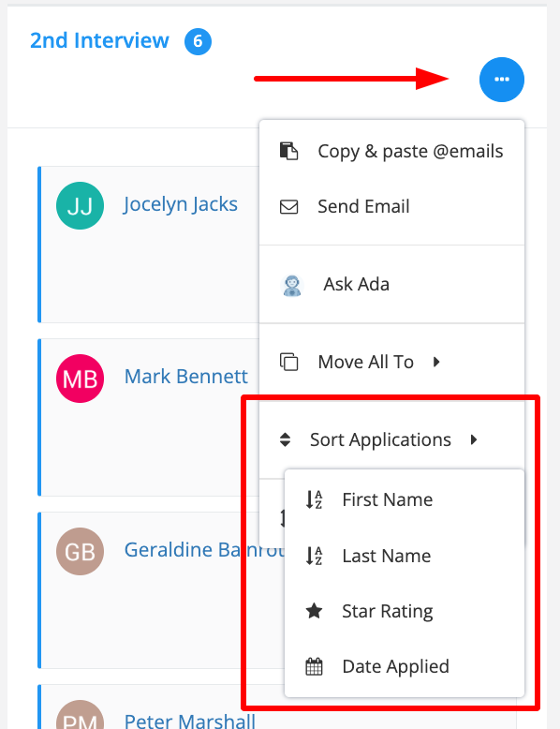This screenshot has height=729, width=560.
Task: Expand the Move All To submenu arrow
Action: point(436,362)
